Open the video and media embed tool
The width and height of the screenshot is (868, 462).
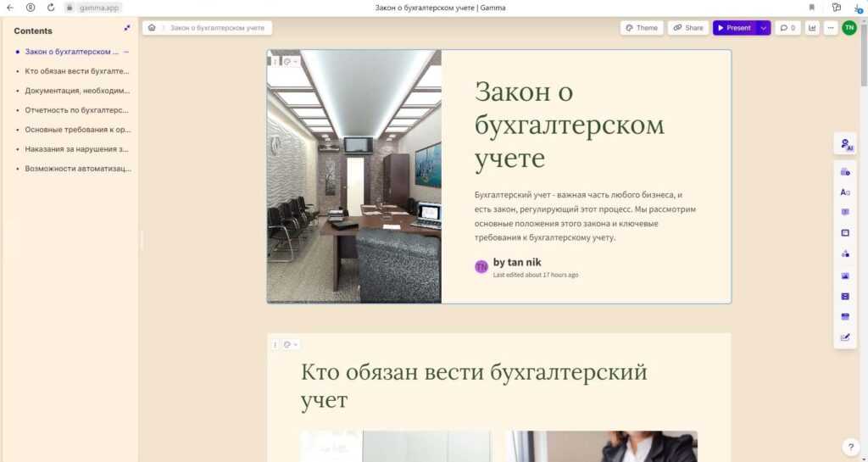point(845,297)
